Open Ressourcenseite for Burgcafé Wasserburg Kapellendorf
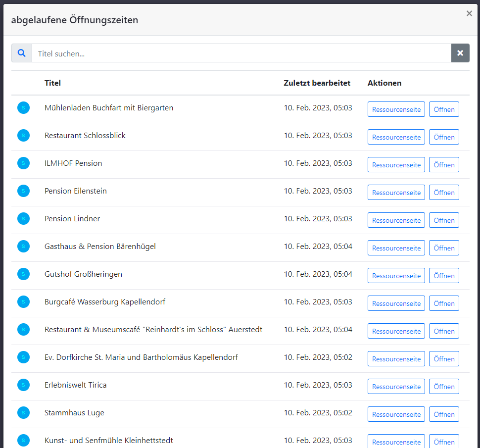Viewport: 480px width, 448px height. pyautogui.click(x=396, y=303)
